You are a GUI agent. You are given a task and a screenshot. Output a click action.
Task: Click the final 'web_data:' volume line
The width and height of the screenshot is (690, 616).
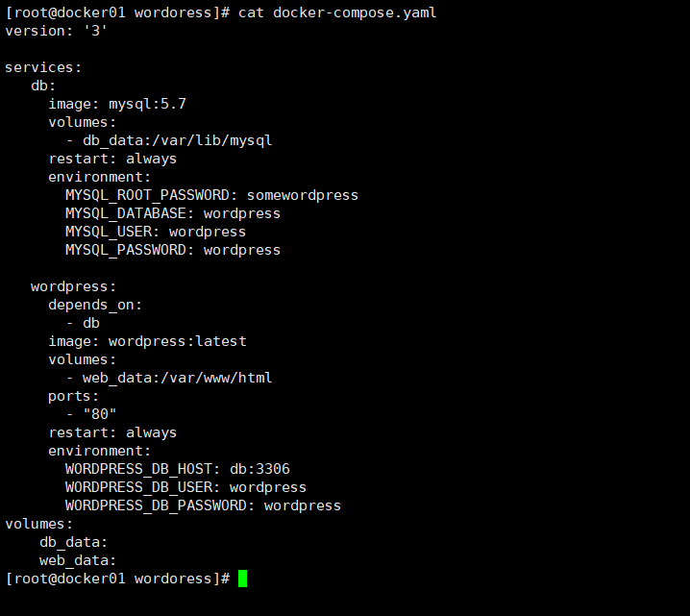pyautogui.click(x=78, y=560)
